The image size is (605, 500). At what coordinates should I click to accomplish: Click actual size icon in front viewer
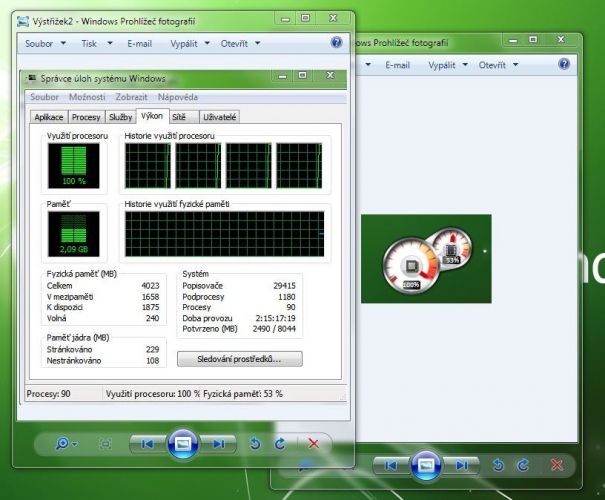click(105, 444)
